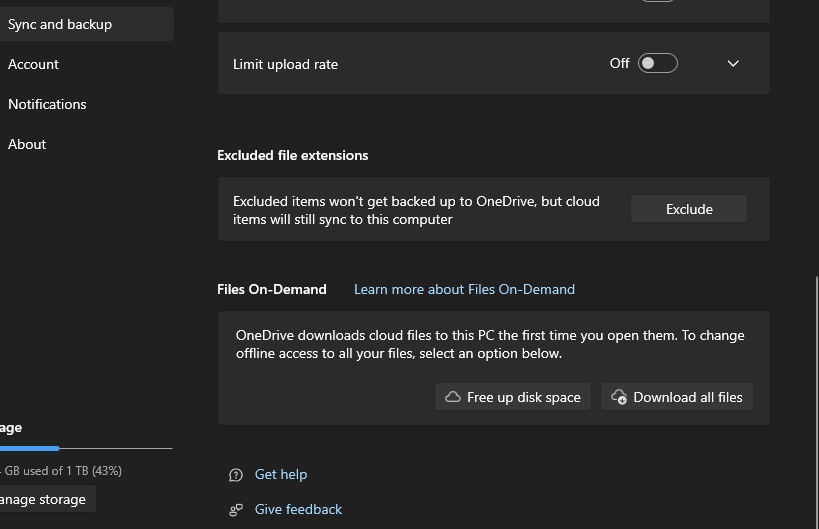This screenshot has height=529, width=819.
Task: Click the Give feedback people icon
Action: coord(236,510)
